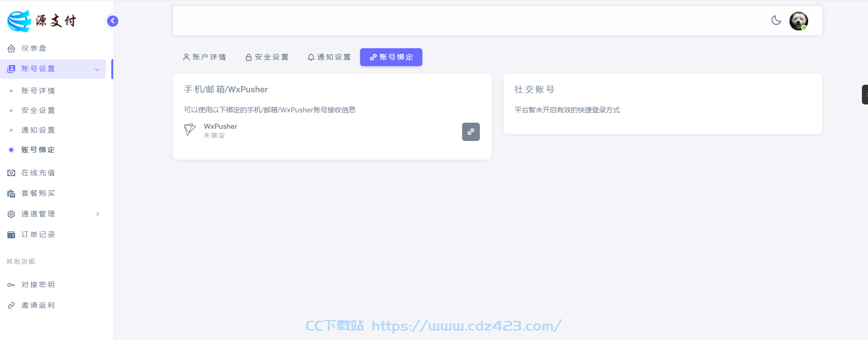The image size is (868, 340).
Task: Open 通知设置 in sidebar submenu
Action: point(53,130)
